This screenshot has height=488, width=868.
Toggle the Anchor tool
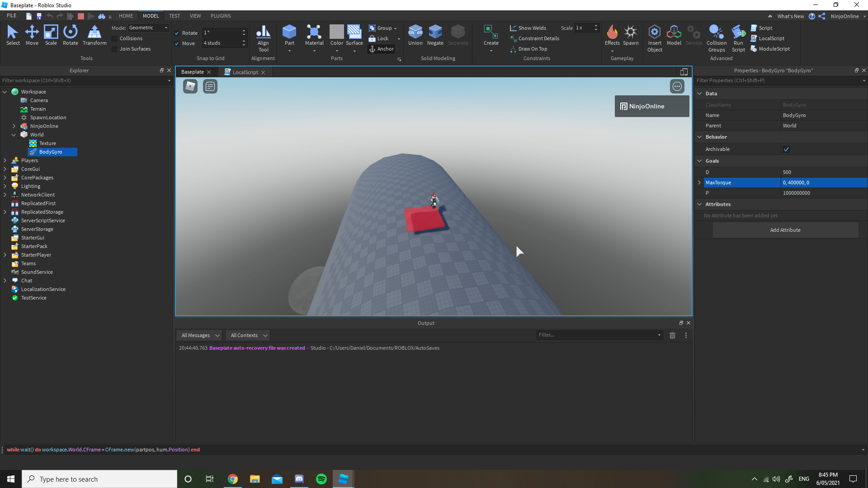pyautogui.click(x=382, y=49)
